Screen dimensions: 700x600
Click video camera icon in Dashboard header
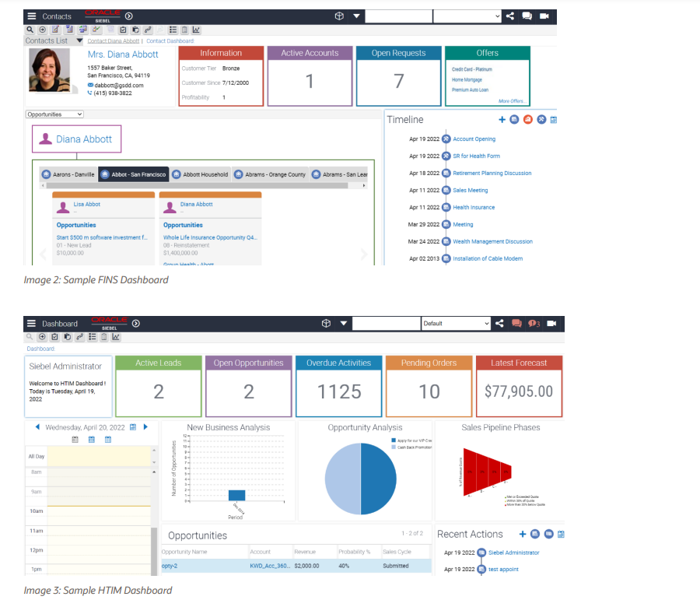[551, 323]
